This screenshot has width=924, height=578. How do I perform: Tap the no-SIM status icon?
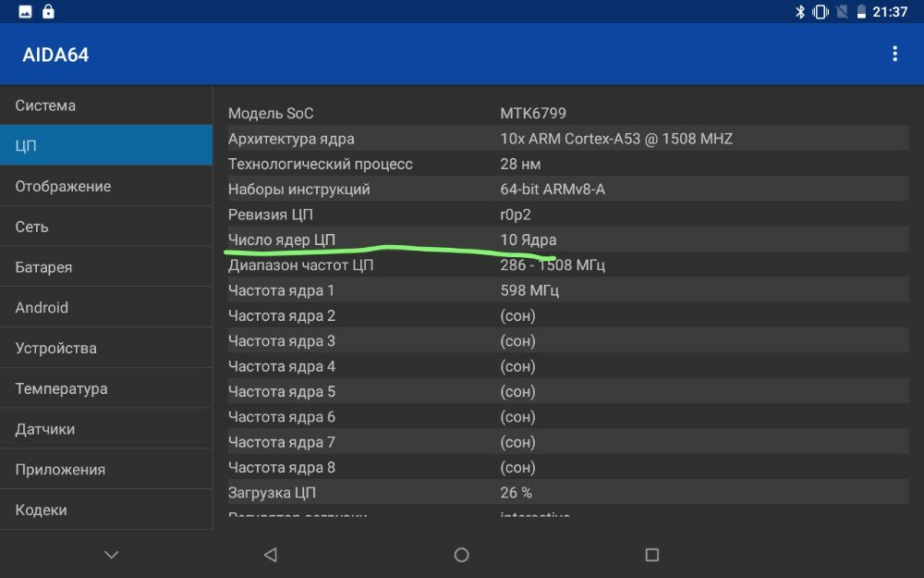point(842,12)
